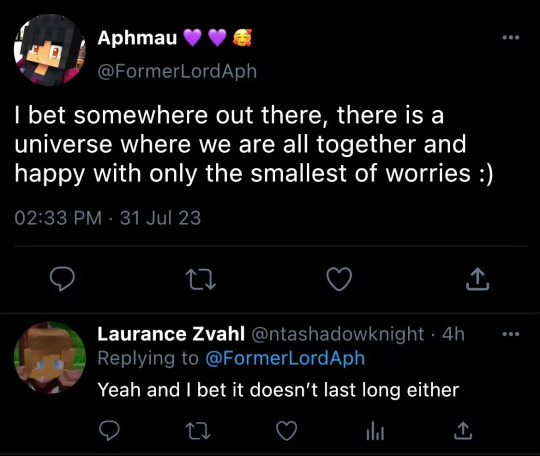Screen dimensions: 540x456
Task: Reply to Laurance Zvahl's comment
Action: coord(109,431)
